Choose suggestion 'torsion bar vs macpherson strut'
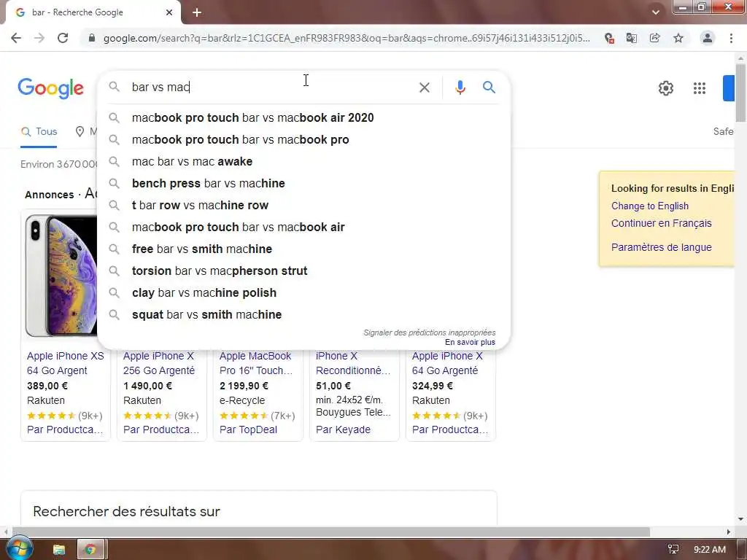 click(303, 271)
